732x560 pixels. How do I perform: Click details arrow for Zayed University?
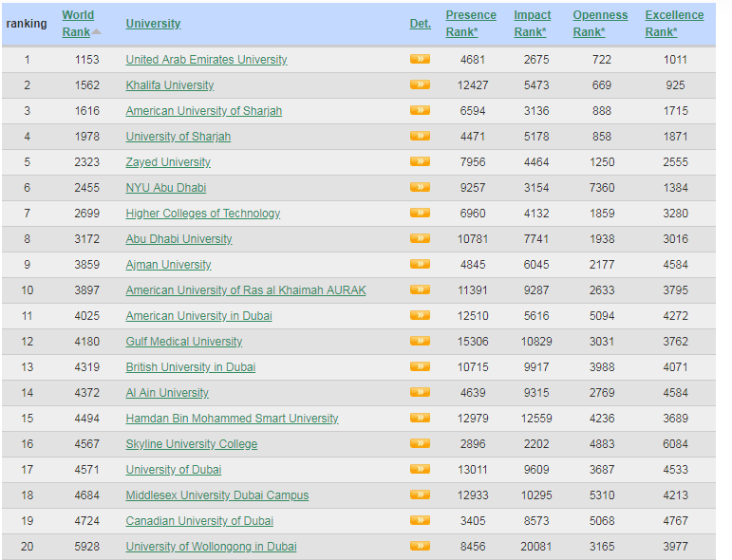coord(420,161)
